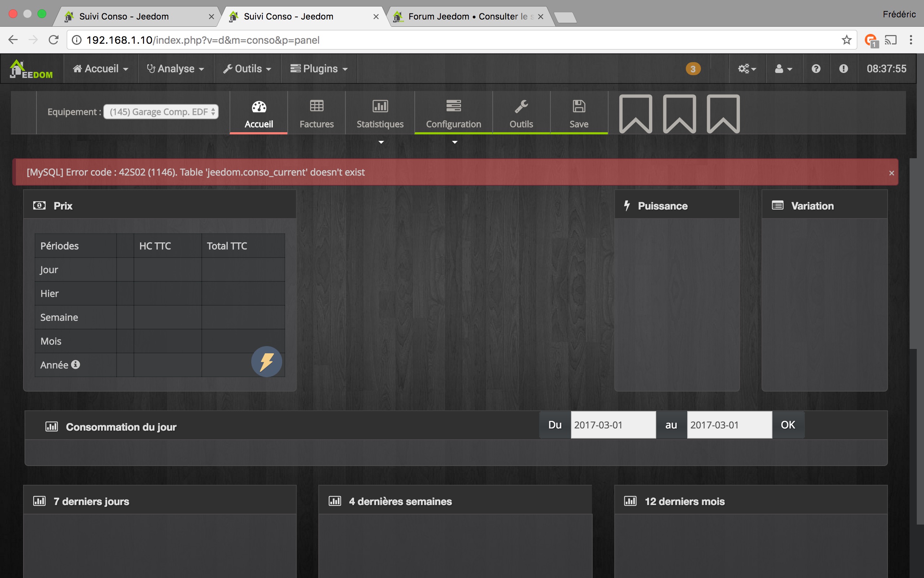The width and height of the screenshot is (924, 578).
Task: Click the address bar URL
Action: click(203, 40)
